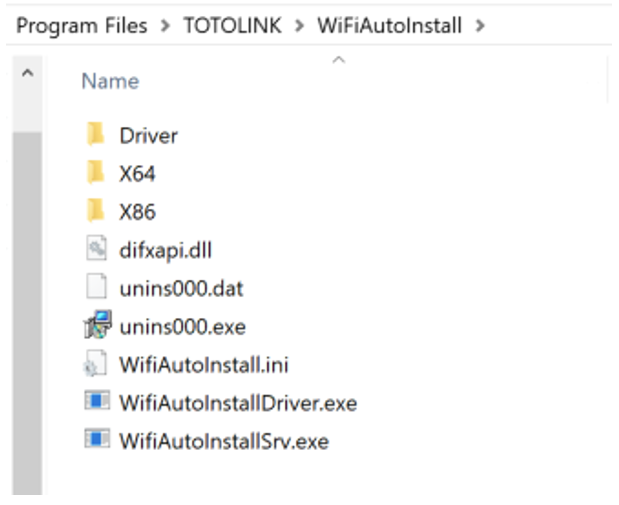Click the Driver folder icon

coord(96,134)
